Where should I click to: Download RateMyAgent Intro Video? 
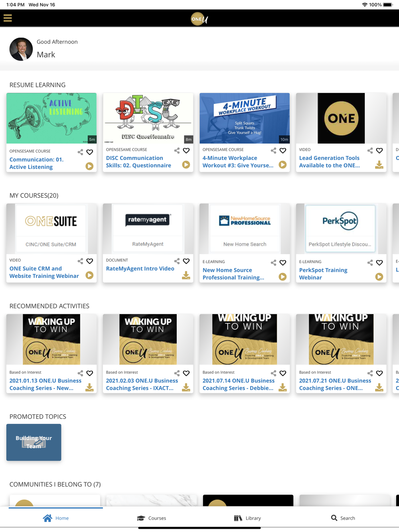tap(186, 275)
